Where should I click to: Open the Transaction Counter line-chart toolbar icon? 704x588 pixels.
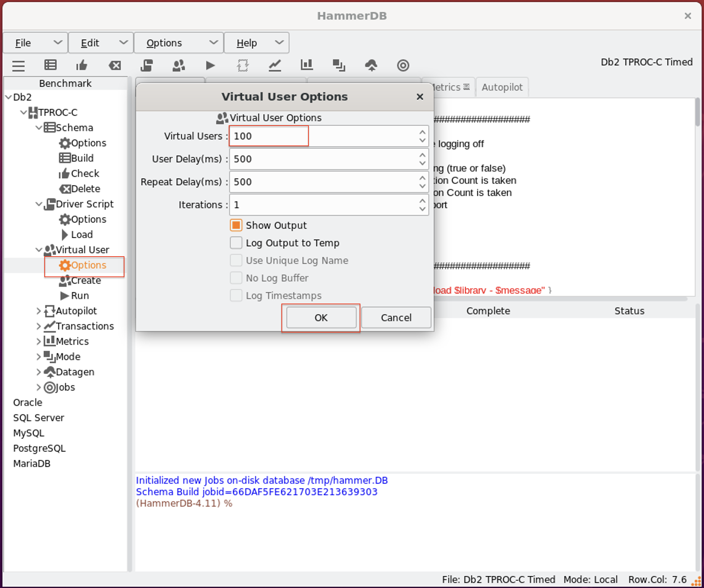(x=275, y=65)
